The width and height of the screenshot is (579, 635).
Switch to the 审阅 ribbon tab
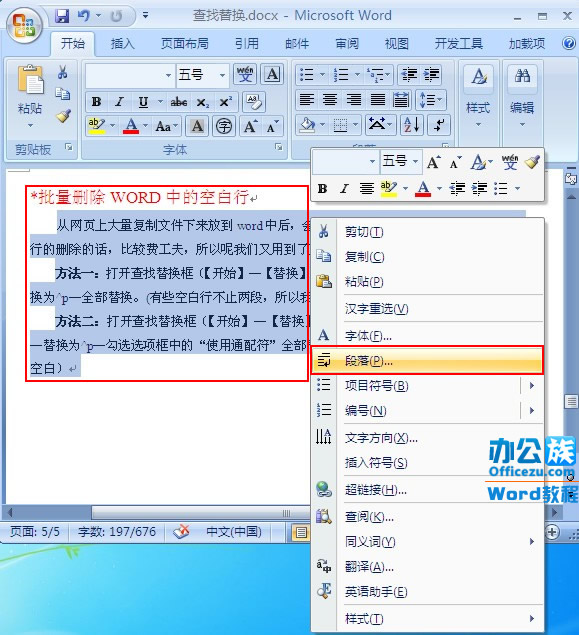point(347,43)
